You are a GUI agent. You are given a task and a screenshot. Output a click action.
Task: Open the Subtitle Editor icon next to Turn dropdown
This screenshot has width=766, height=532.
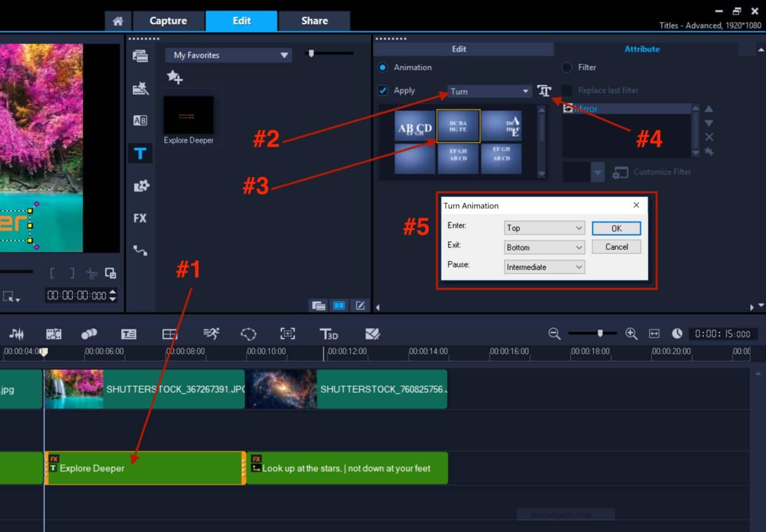coord(545,91)
